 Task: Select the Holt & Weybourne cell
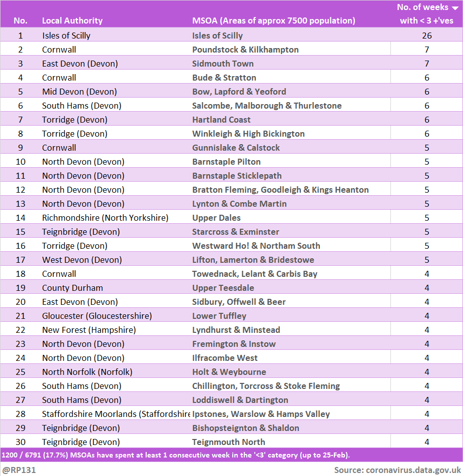tap(229, 372)
